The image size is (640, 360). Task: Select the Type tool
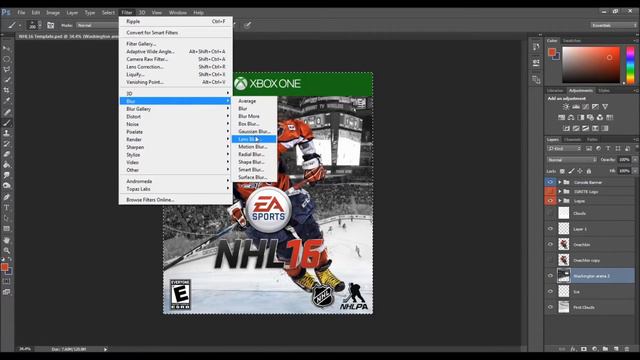click(7, 208)
